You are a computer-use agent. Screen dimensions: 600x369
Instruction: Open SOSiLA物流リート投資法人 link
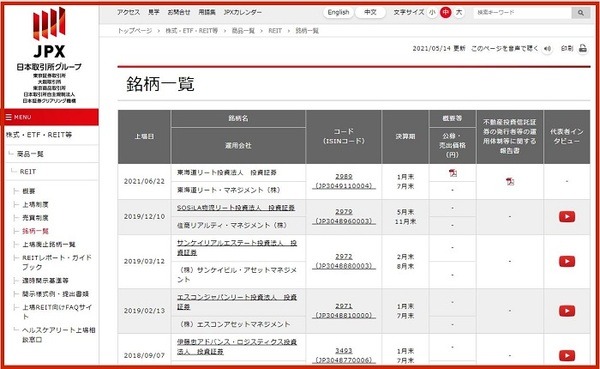click(x=236, y=208)
